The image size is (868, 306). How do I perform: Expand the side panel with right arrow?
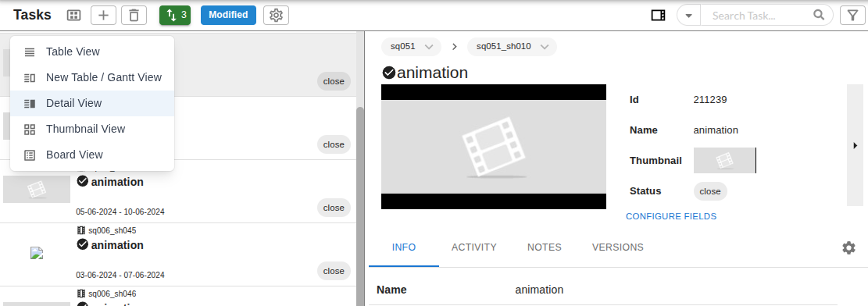(855, 145)
